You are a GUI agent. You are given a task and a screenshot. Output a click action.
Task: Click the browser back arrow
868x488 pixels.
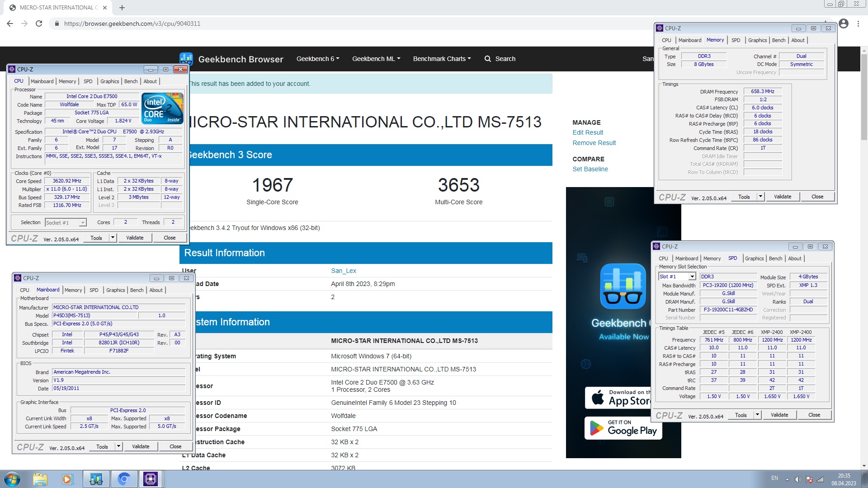point(10,23)
